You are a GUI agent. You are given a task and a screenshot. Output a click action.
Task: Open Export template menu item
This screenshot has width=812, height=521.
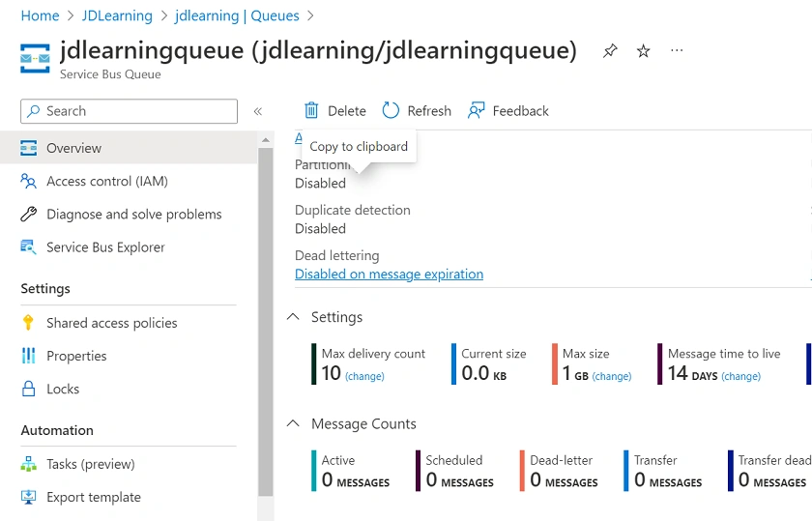[x=129, y=497]
